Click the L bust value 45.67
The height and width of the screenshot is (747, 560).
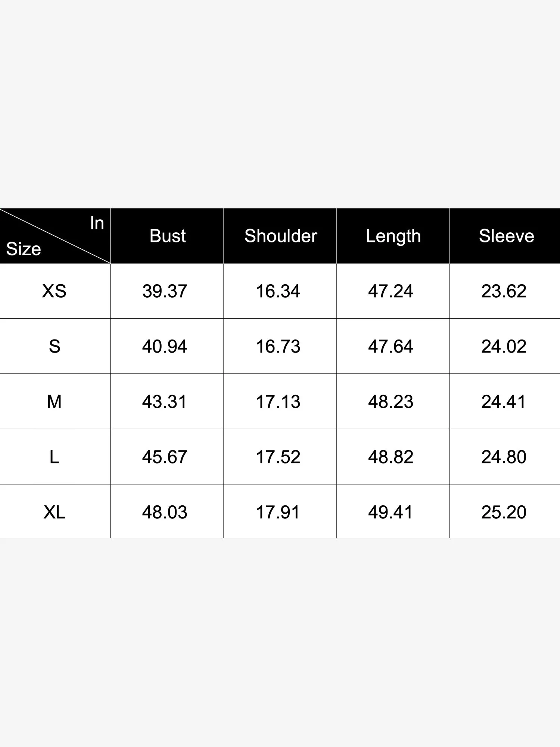(165, 457)
